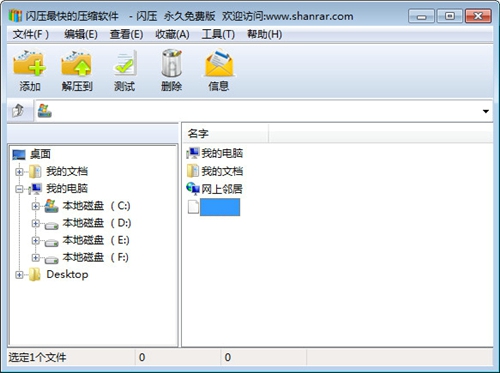Click the drive icon in address bar

(44, 111)
